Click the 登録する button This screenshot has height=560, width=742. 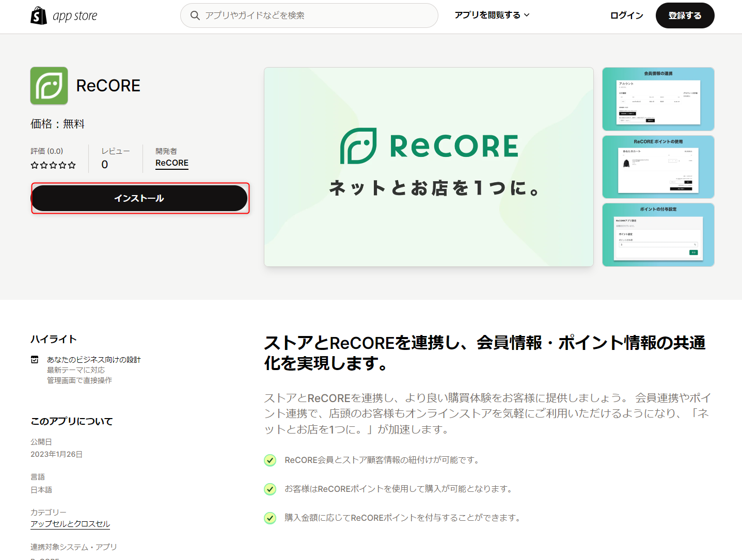click(x=685, y=15)
